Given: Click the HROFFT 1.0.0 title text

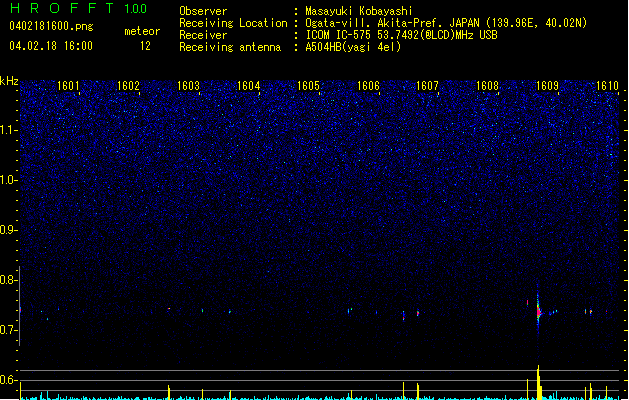Looking at the screenshot, I should click(x=79, y=8).
